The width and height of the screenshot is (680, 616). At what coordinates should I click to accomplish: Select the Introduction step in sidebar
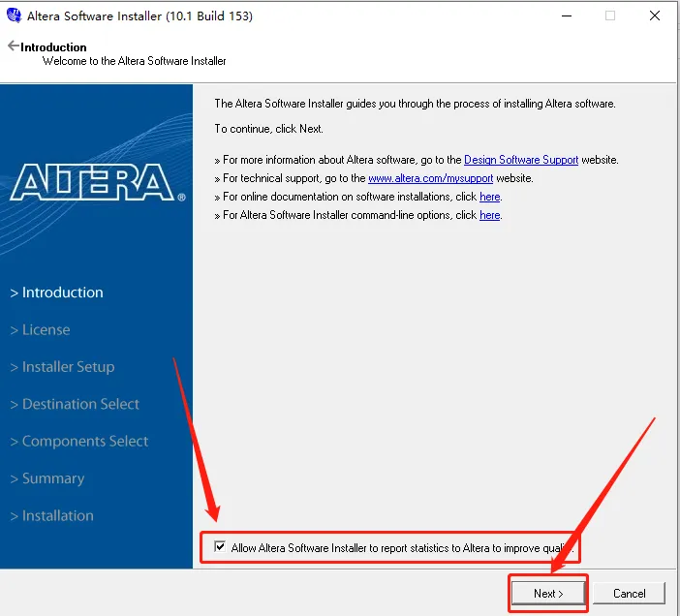pos(57,293)
